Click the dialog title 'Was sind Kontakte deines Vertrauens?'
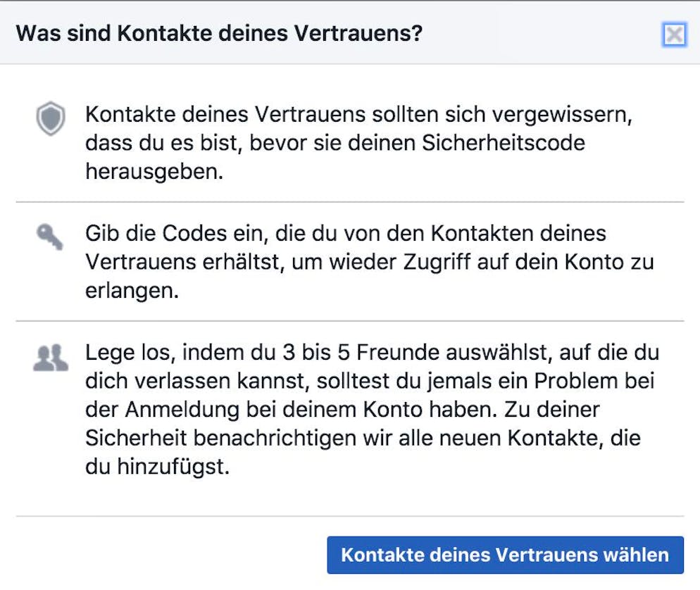 (219, 33)
